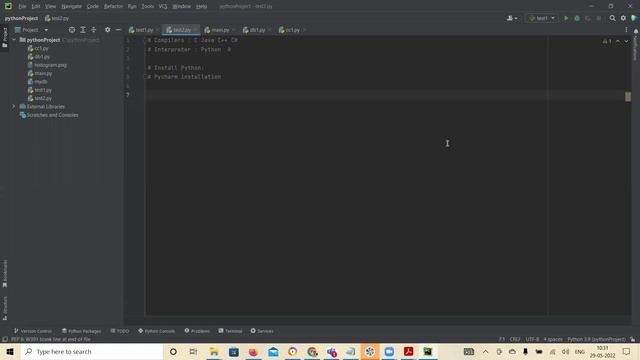Toggle the Bookmarks tool window on the left stripe
Image resolution: width=640 pixels, height=360 pixels.
(x=5, y=274)
